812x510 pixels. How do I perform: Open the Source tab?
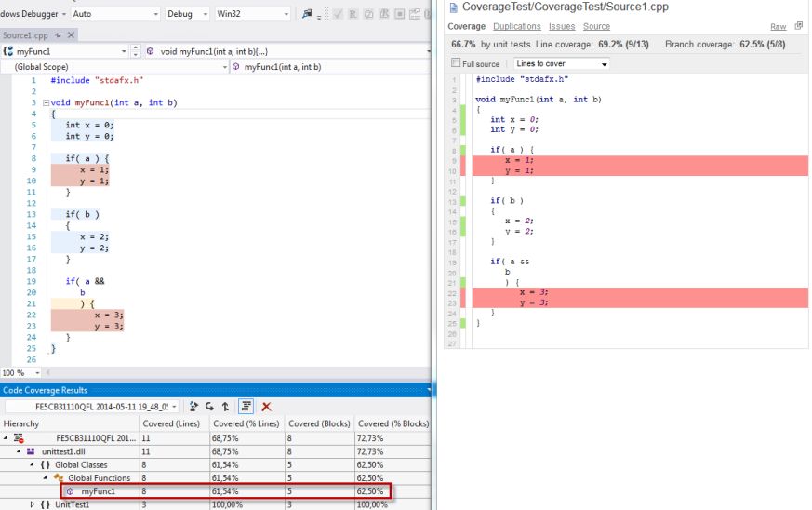(596, 26)
